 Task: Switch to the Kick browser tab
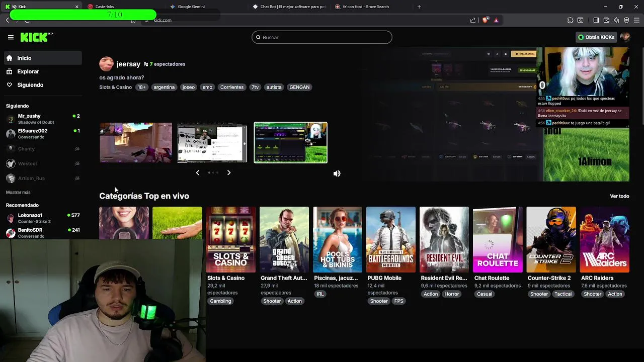coord(42,7)
